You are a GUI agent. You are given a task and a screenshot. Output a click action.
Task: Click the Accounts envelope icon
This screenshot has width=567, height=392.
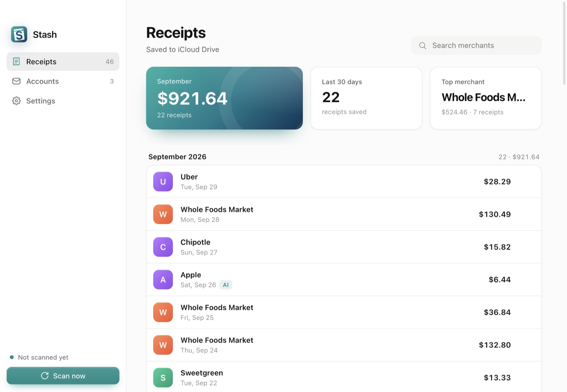pos(16,81)
